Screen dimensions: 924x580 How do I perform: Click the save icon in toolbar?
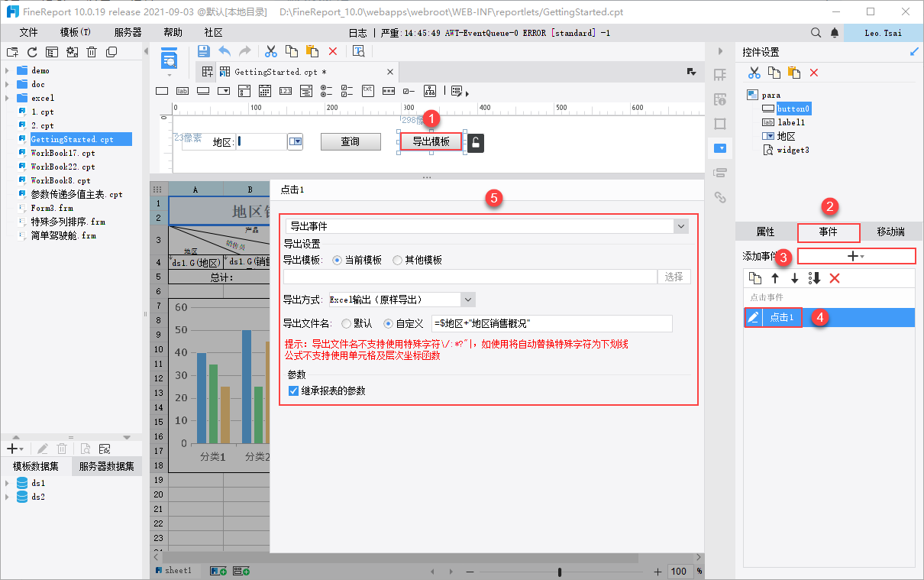[x=204, y=51]
